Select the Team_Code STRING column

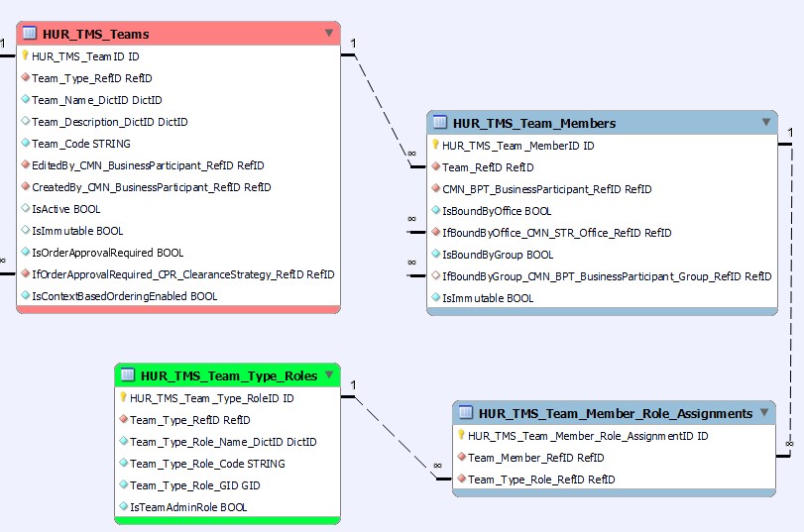tap(80, 144)
